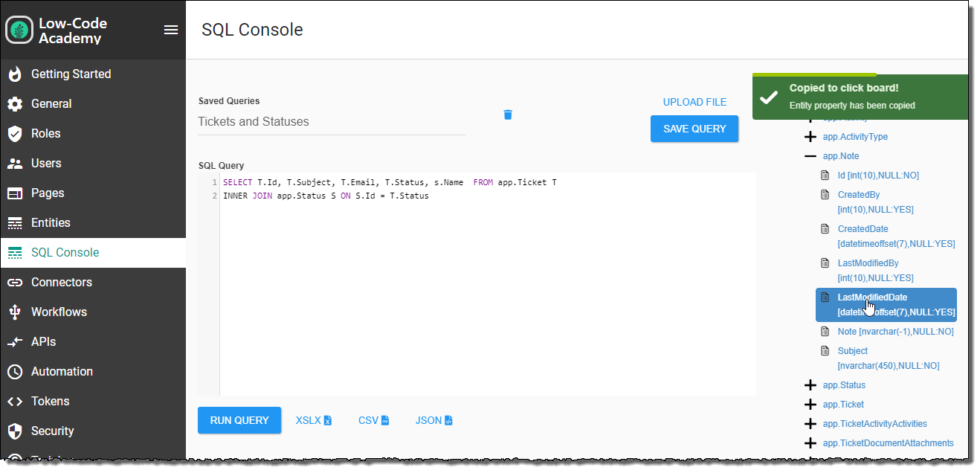The width and height of the screenshot is (980, 473).
Task: Click the Tokens code brackets icon
Action: 15,401
